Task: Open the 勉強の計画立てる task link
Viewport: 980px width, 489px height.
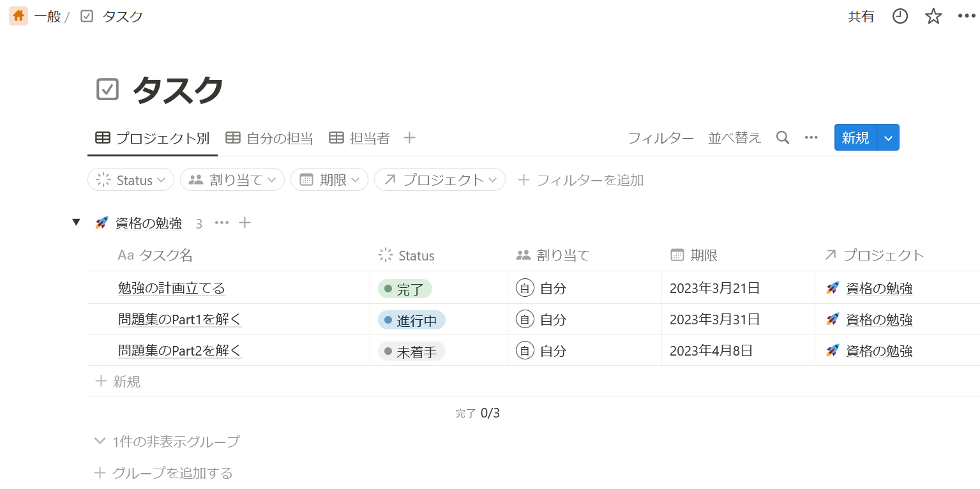Action: click(172, 288)
